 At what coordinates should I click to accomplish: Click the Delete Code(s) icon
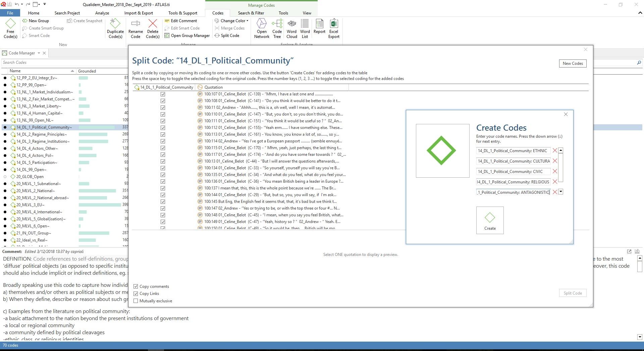[153, 29]
